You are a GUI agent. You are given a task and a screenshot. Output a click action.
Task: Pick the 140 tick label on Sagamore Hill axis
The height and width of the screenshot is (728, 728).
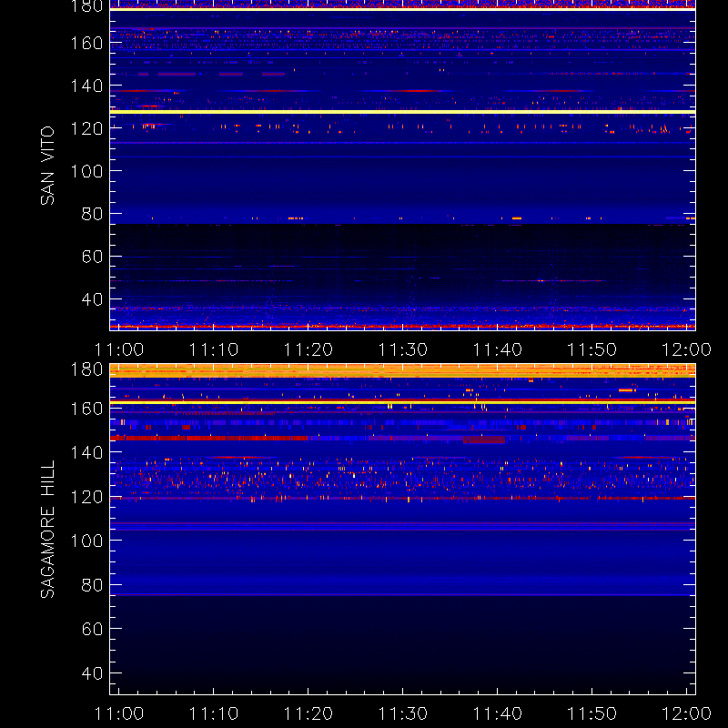(86, 452)
